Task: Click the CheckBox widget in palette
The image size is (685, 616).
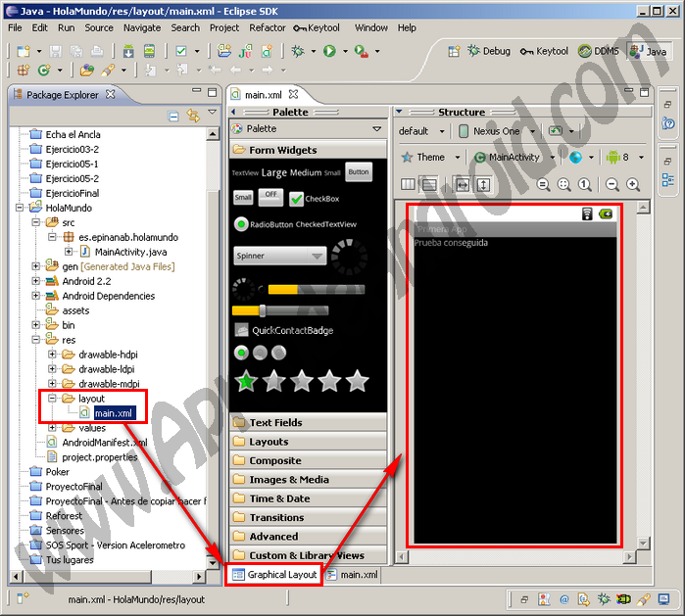Action: pyautogui.click(x=315, y=199)
